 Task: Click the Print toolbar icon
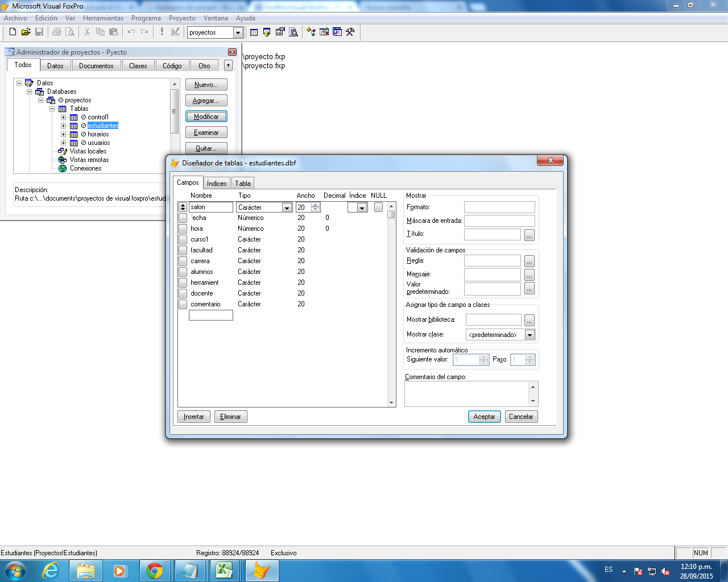pyautogui.click(x=56, y=32)
